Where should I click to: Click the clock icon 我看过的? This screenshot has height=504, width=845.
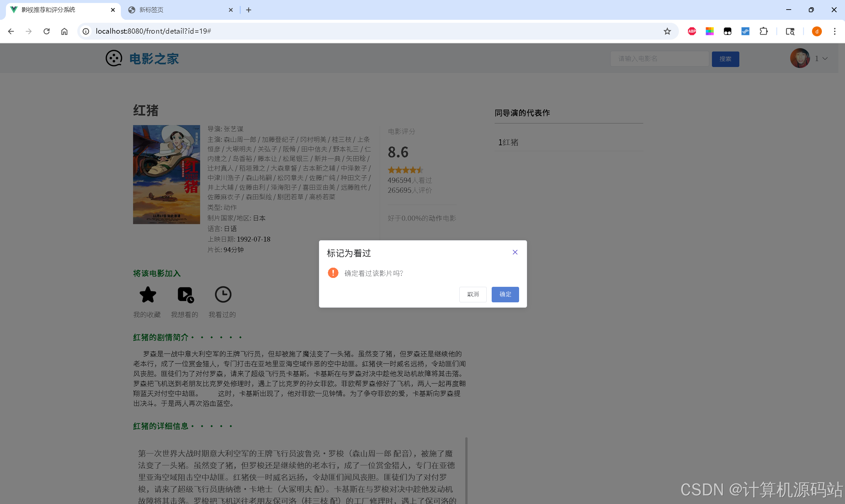[x=223, y=294]
